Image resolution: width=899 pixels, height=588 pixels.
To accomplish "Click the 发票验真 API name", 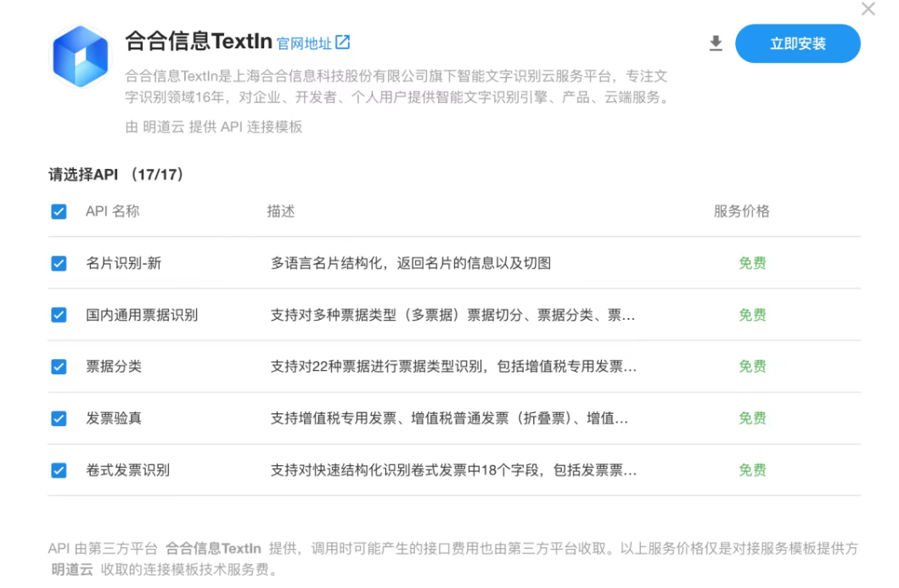I will pos(114,418).
